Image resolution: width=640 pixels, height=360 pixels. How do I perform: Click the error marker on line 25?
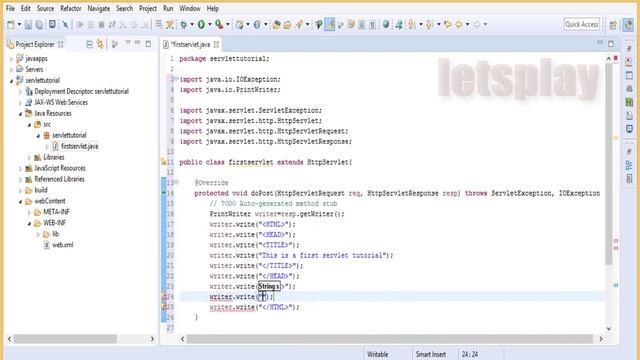click(x=164, y=307)
